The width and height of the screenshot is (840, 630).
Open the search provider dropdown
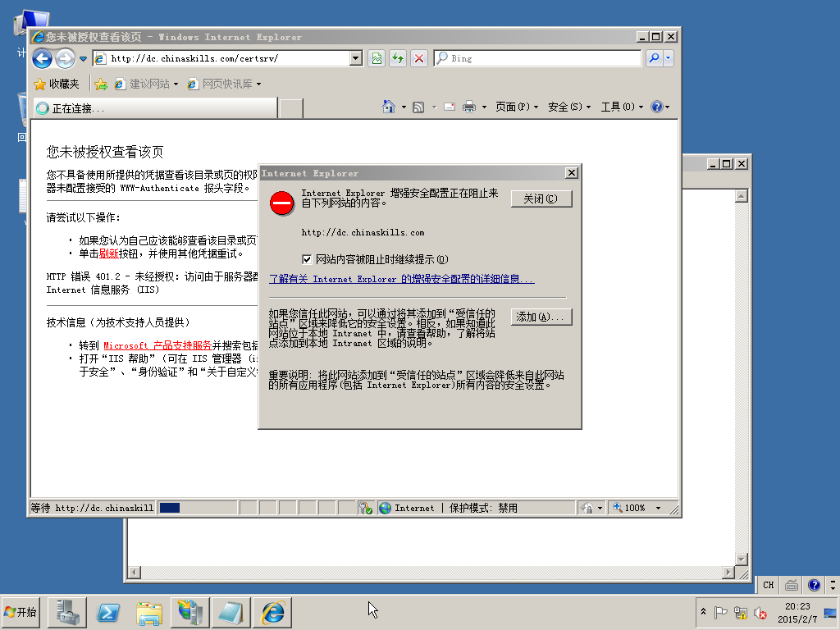click(668, 58)
